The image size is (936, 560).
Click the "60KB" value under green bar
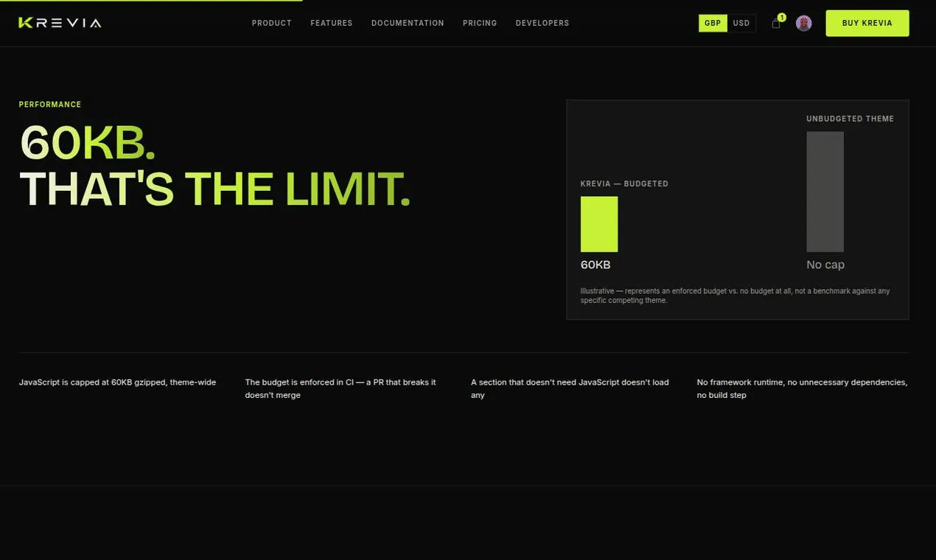[x=596, y=265]
